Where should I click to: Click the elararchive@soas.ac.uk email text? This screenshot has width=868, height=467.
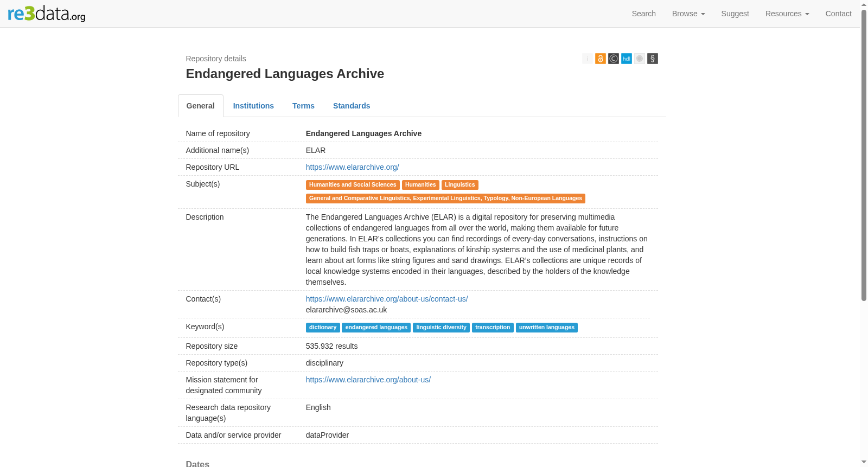[x=346, y=310]
